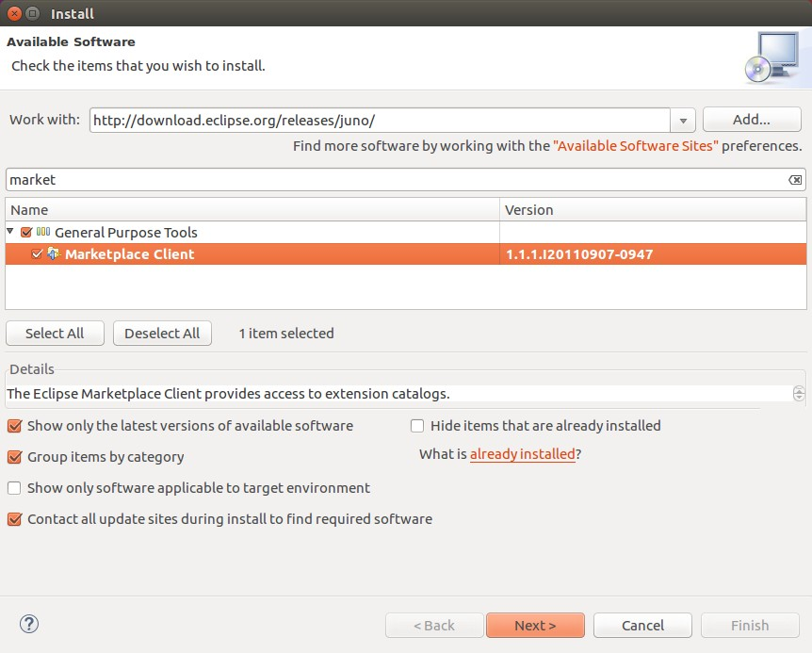Image resolution: width=812 pixels, height=653 pixels.
Task: Enable Hide items that are already installed
Action: pyautogui.click(x=417, y=426)
